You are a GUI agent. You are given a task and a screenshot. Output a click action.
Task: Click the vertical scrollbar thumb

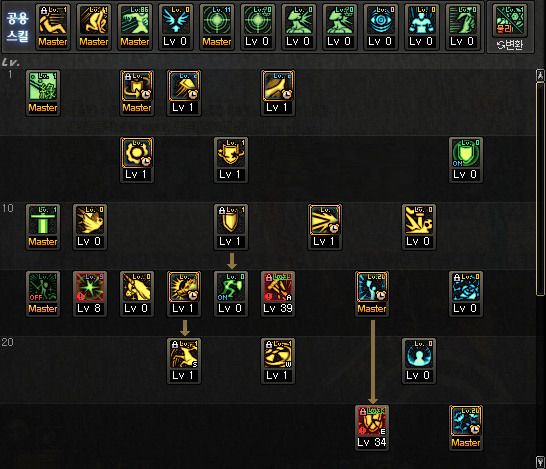pyautogui.click(x=540, y=188)
